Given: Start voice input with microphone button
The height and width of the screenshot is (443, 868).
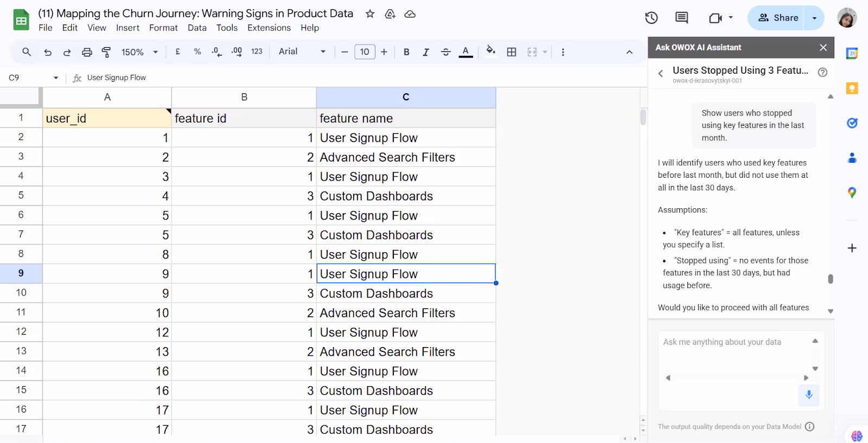Looking at the screenshot, I should click(809, 395).
